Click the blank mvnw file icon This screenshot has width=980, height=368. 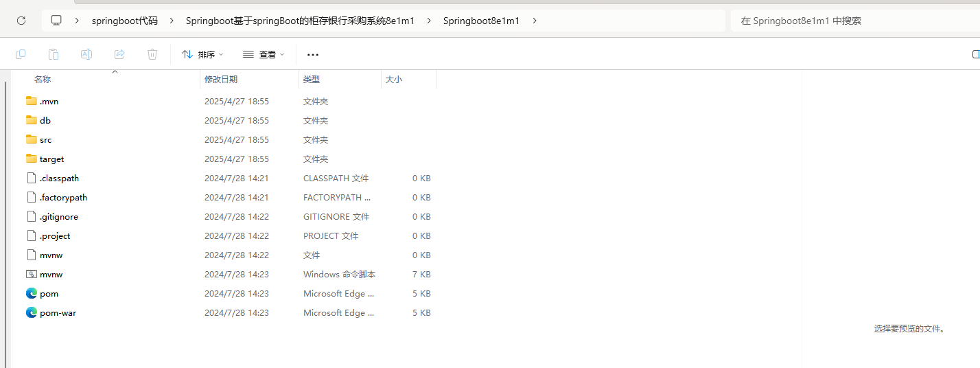tap(31, 255)
